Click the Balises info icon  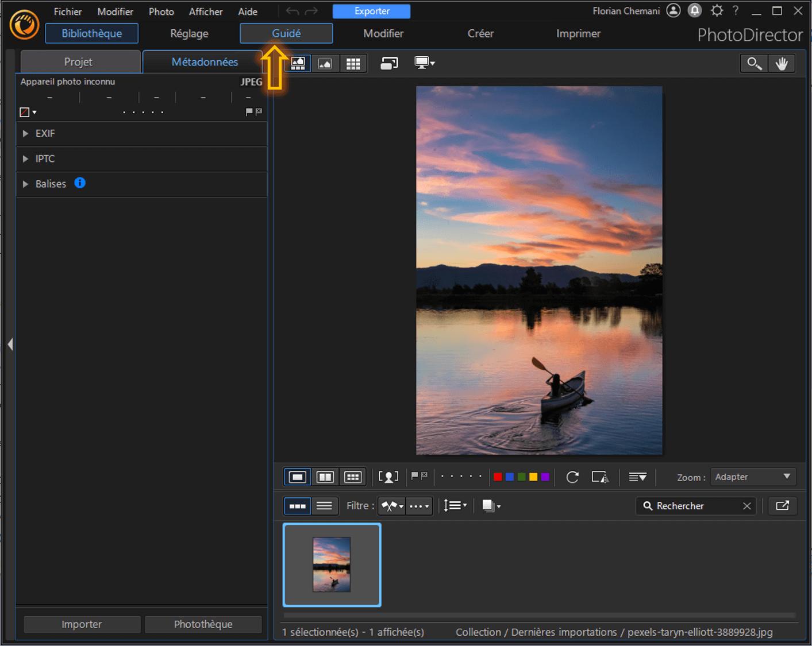pos(80,183)
